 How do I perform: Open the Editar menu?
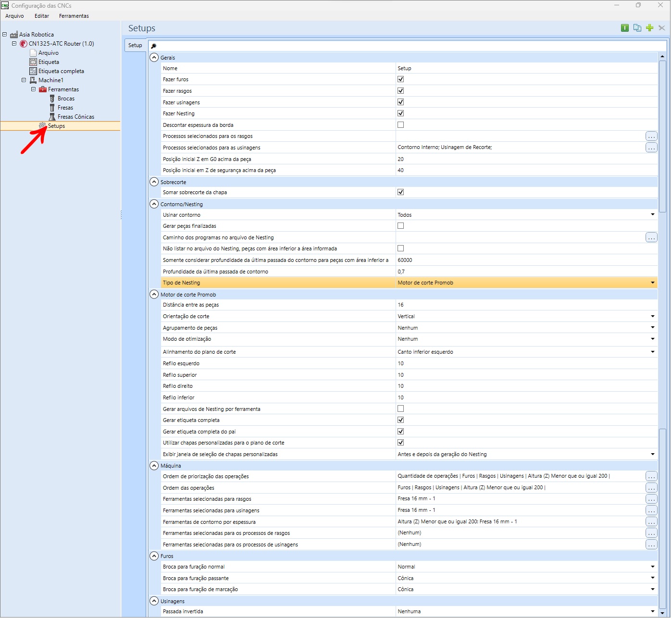pos(42,16)
